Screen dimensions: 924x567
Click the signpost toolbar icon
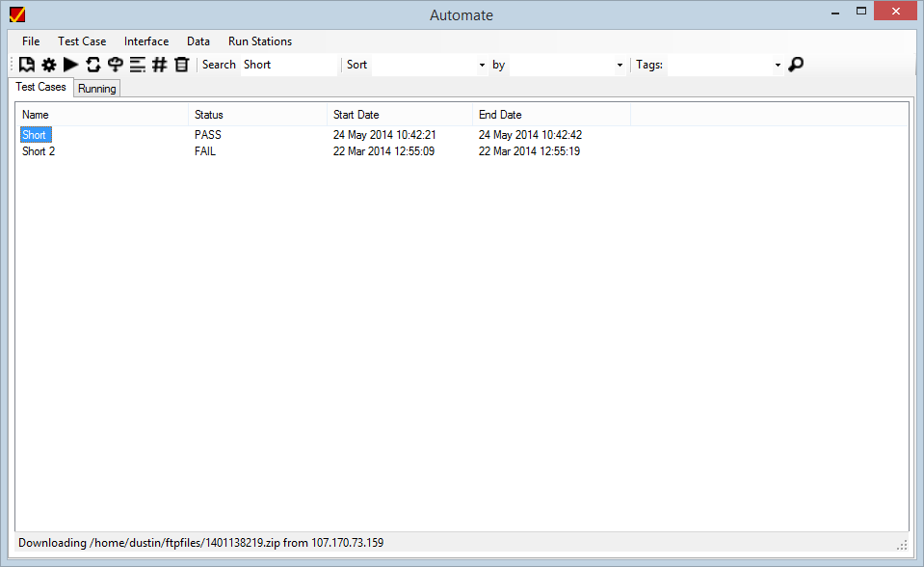point(116,65)
